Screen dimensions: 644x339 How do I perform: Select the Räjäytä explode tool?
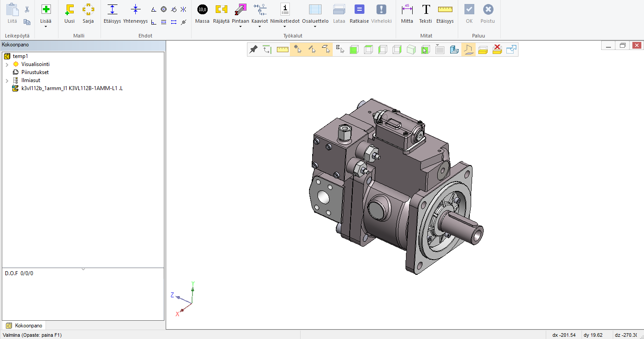pos(221,9)
